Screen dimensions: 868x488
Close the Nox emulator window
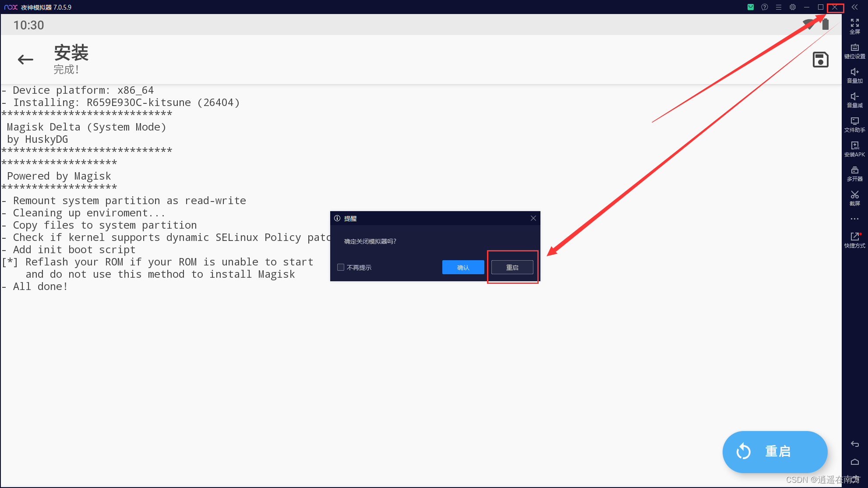coord(834,7)
